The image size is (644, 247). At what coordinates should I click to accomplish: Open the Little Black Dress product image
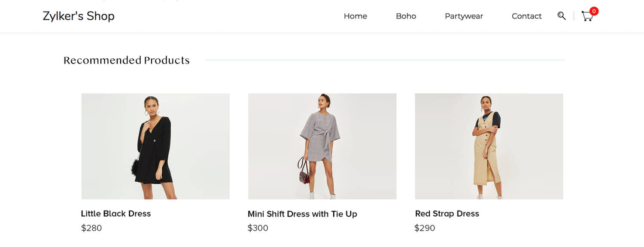click(x=155, y=146)
